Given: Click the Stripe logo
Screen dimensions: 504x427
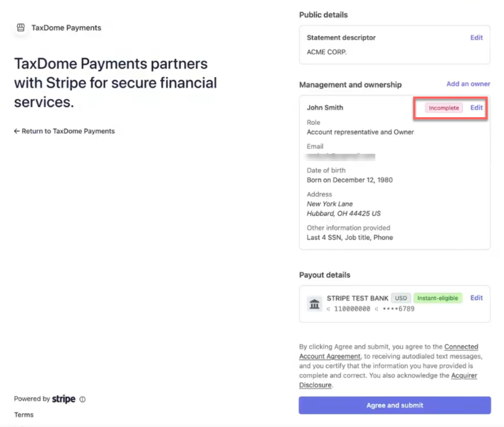Looking at the screenshot, I should [64, 399].
